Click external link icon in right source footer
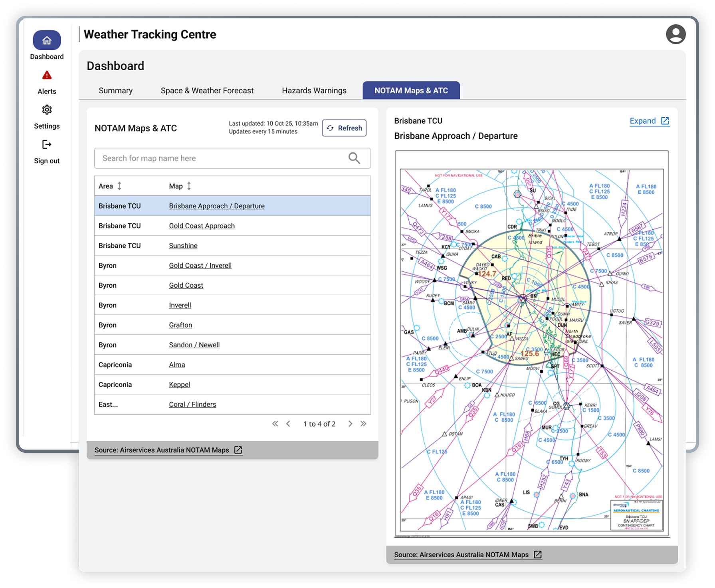The image size is (715, 588). [538, 554]
